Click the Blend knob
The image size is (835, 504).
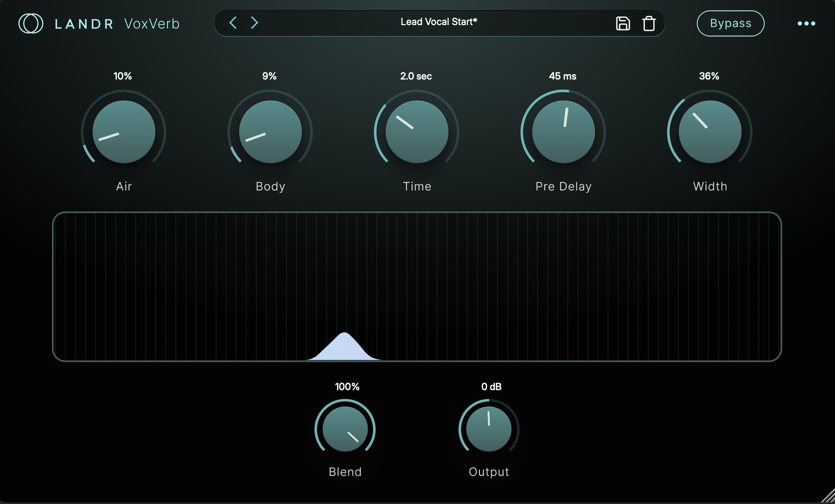(x=345, y=429)
